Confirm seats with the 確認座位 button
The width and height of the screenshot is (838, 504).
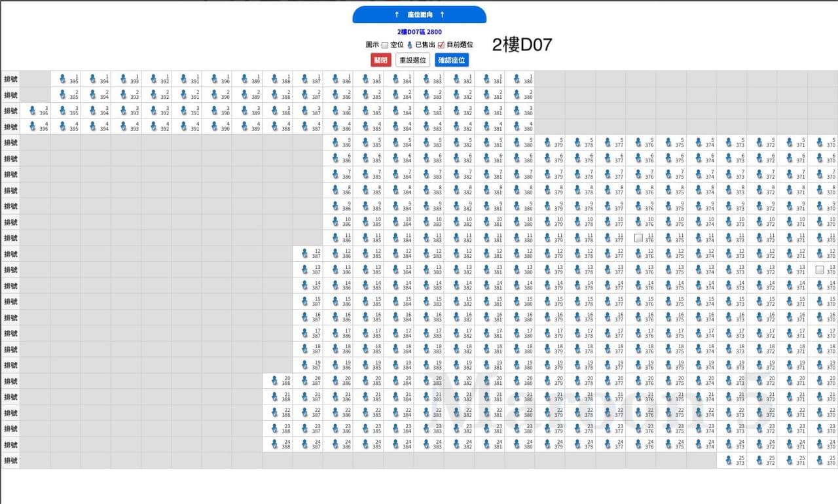pyautogui.click(x=452, y=60)
